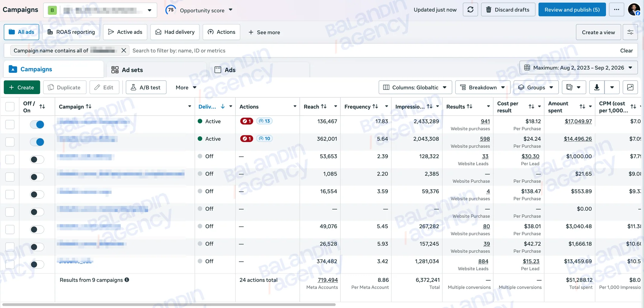Click the green Create button
The height and width of the screenshot is (308, 644).
22,87
